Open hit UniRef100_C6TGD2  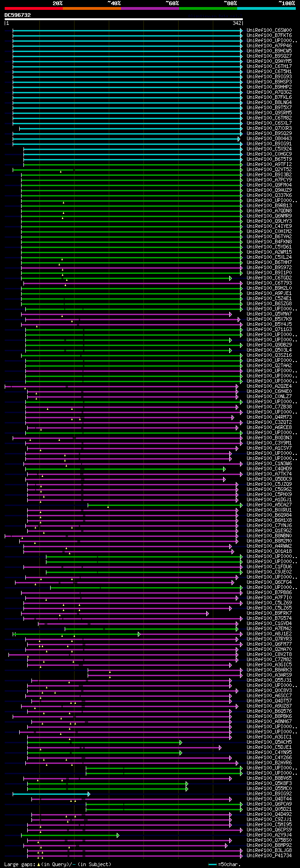(269, 278)
